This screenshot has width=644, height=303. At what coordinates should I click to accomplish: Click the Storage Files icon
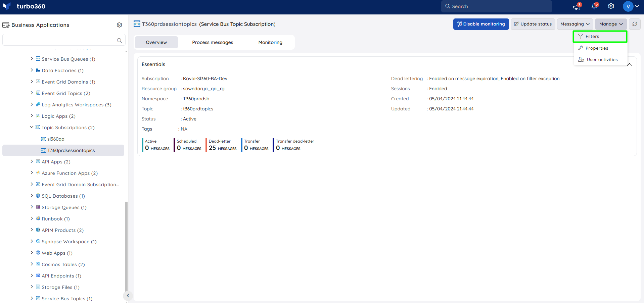tap(38, 287)
